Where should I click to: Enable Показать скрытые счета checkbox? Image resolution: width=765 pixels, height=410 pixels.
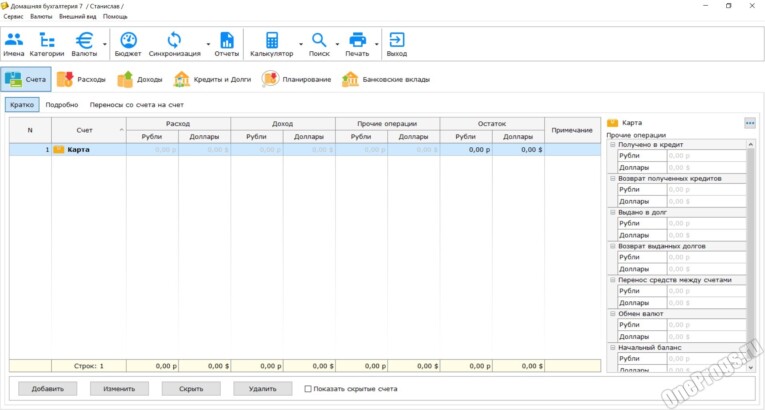click(308, 389)
